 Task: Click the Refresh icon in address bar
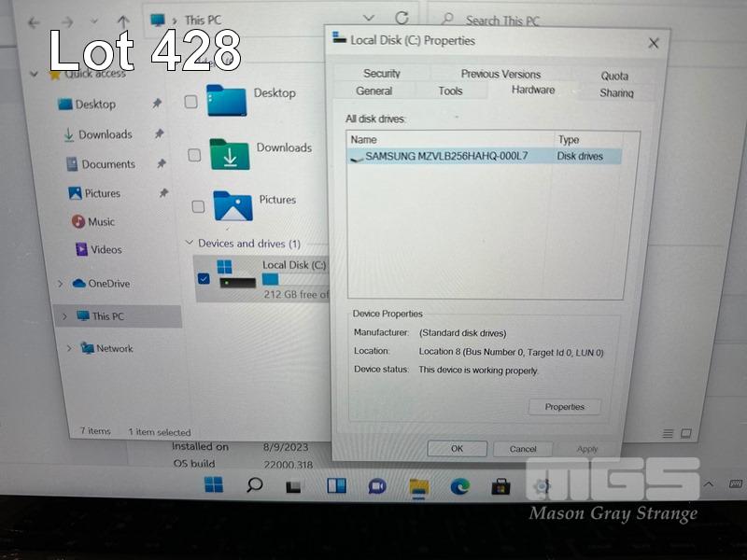[x=402, y=19]
